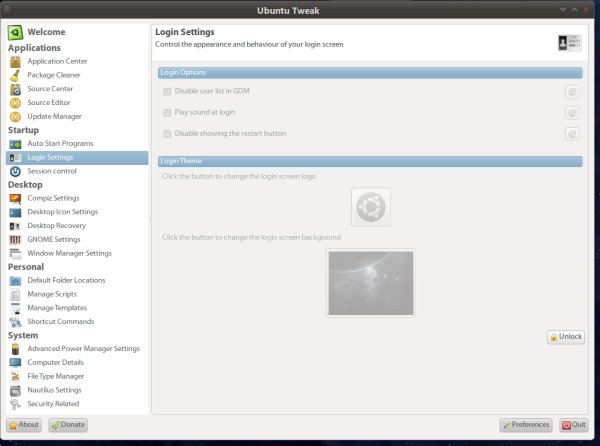This screenshot has height=446, width=600.
Task: Toggle Disable showing the restart button checkbox
Action: coord(167,133)
